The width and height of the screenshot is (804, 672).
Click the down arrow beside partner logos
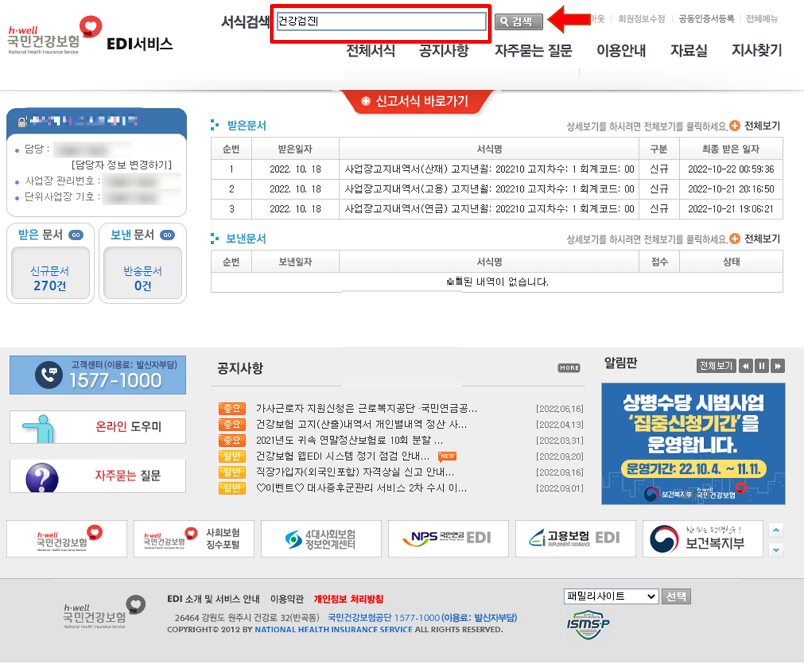pyautogui.click(x=777, y=550)
